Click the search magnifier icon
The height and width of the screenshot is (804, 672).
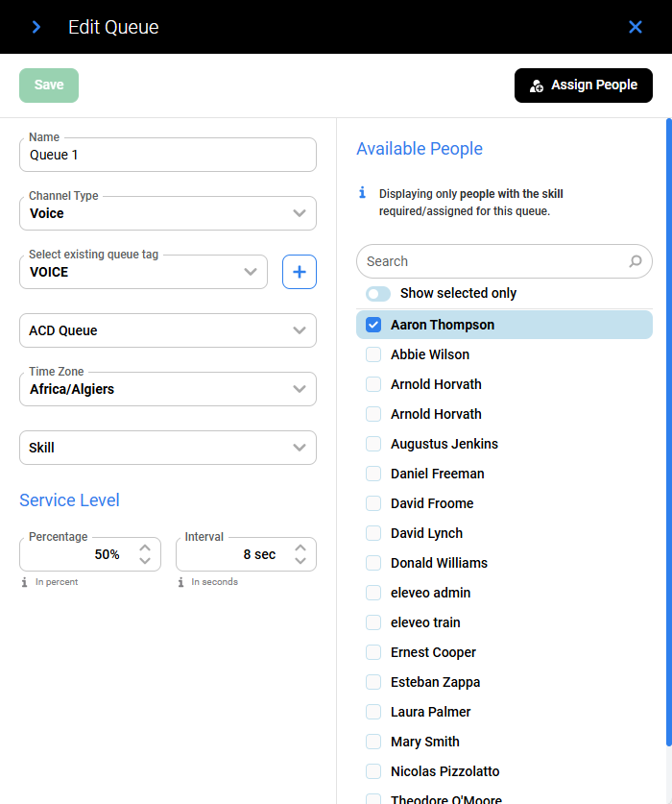636,261
